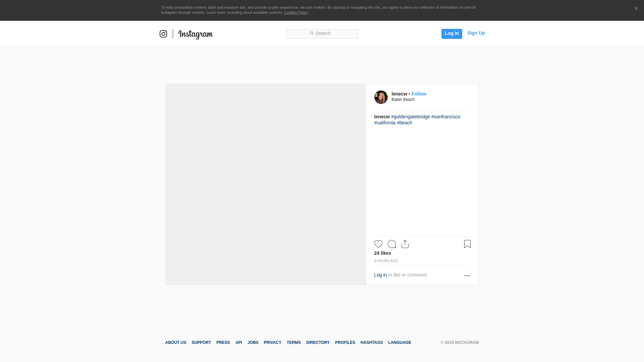Viewport: 644px width, 362px height.
Task: Dismiss the cookie banner with X
Action: [x=636, y=8]
